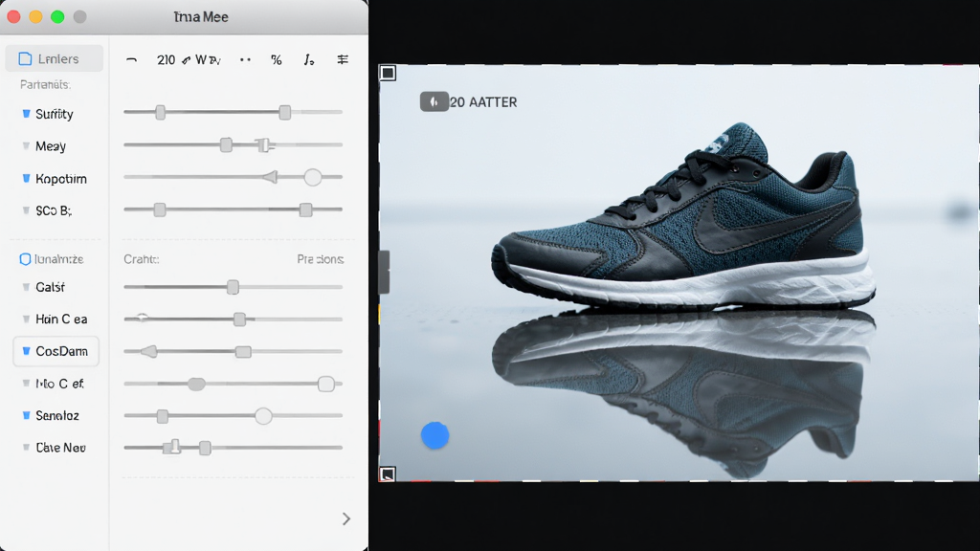Click the CosDam slider arrow handle
980x551 pixels.
pos(148,352)
